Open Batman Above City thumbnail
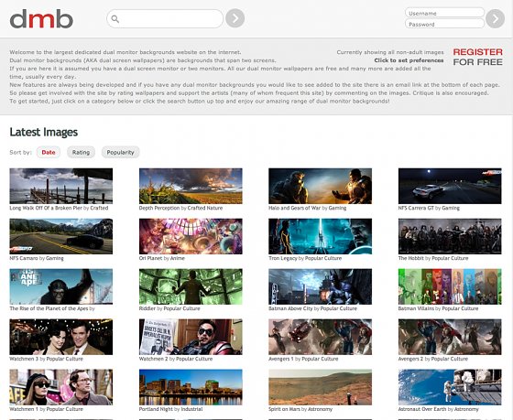 pos(321,286)
